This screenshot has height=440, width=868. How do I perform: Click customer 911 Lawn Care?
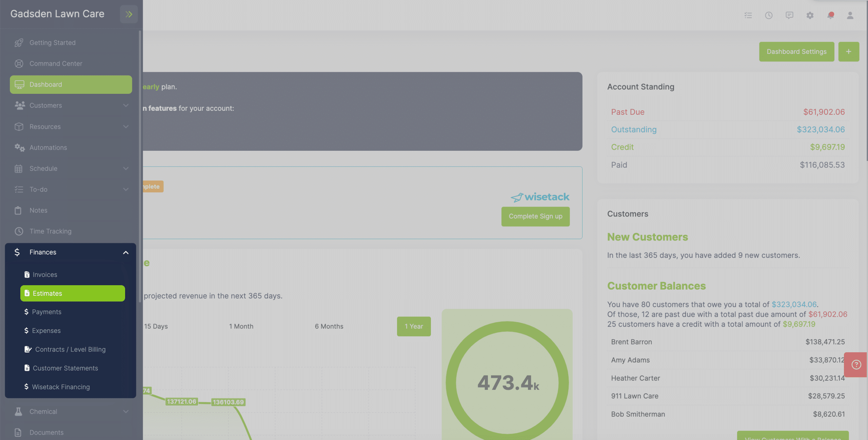click(634, 396)
